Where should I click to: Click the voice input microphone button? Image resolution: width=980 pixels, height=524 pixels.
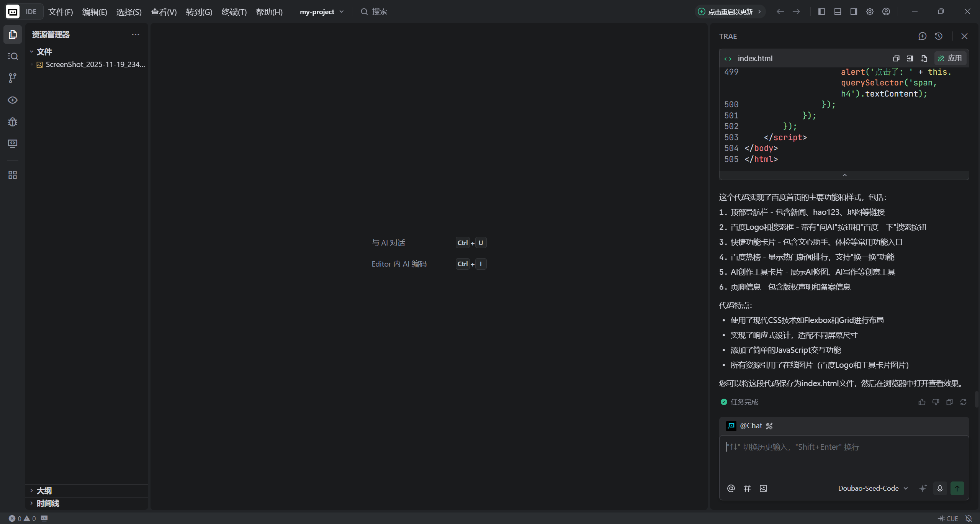click(x=940, y=488)
